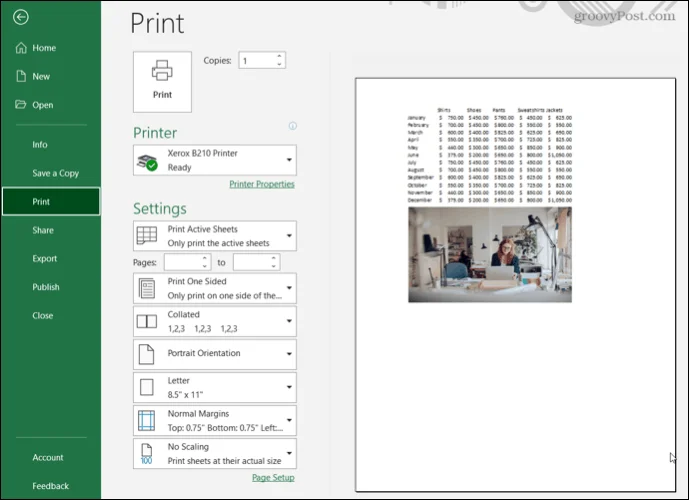The width and height of the screenshot is (689, 500).
Task: Select Open in the backstage sidebar
Action: click(x=51, y=105)
